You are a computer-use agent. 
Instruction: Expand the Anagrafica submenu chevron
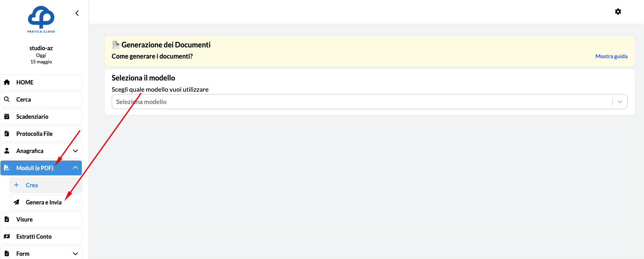point(75,151)
